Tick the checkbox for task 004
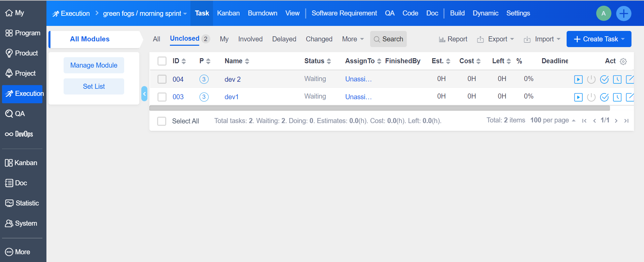 pyautogui.click(x=162, y=79)
